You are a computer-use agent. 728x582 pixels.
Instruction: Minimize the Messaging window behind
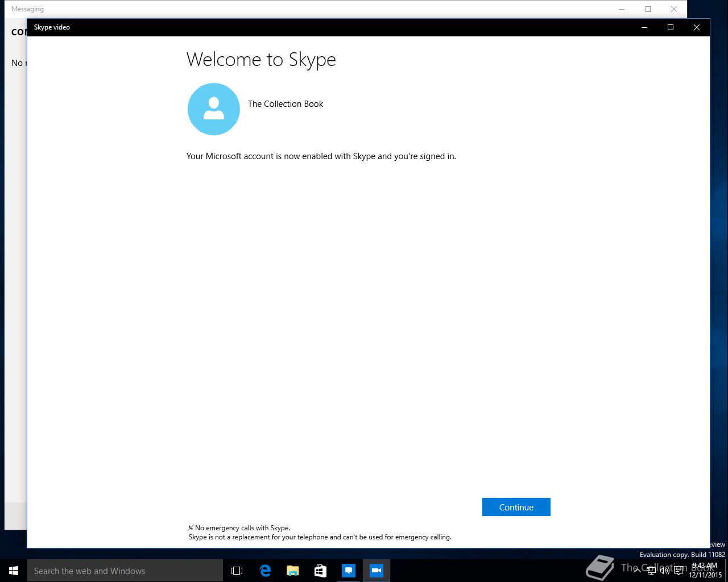coord(622,9)
